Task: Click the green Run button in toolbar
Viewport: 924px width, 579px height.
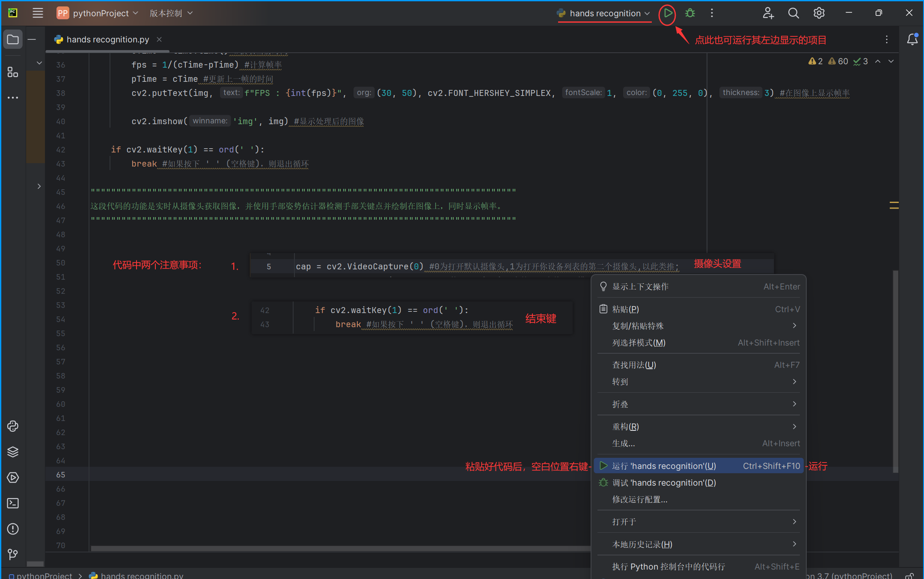Action: click(667, 13)
